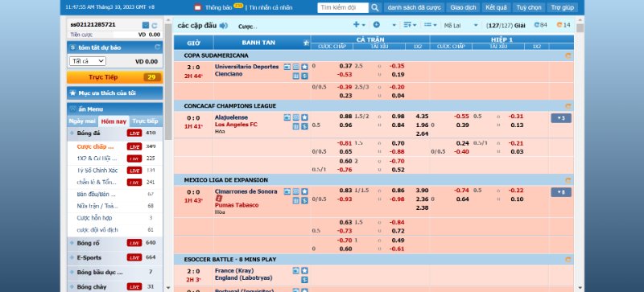
Task: Favorite the Universitario Deportes match star
Action: [304, 67]
